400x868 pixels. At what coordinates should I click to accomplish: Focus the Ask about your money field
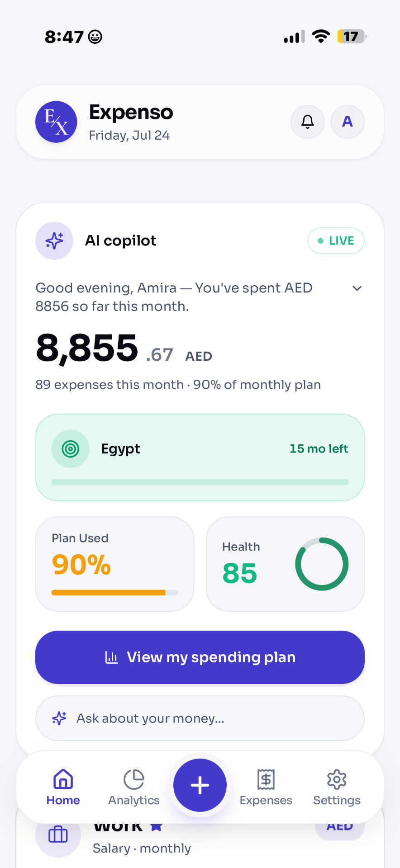point(200,718)
